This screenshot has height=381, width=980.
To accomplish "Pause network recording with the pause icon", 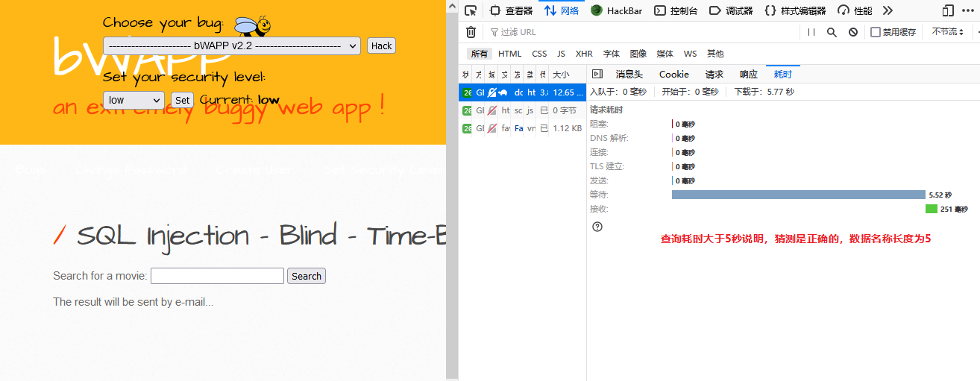I will click(x=811, y=32).
